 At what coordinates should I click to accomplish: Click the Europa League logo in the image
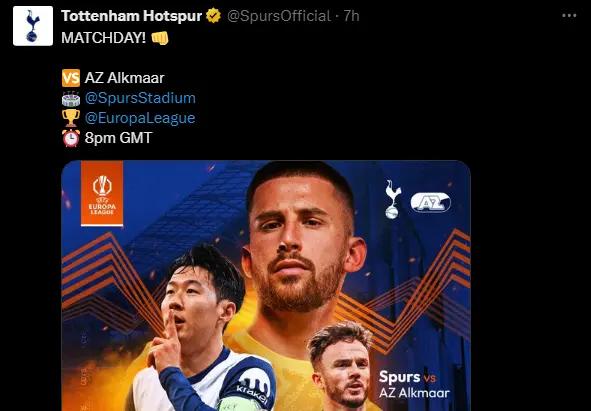pyautogui.click(x=102, y=194)
